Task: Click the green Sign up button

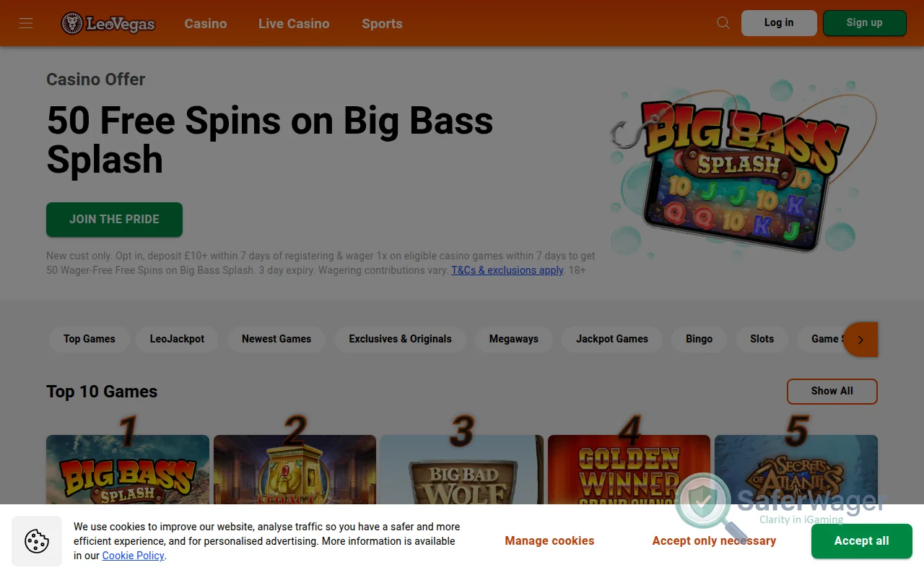Action: (865, 23)
